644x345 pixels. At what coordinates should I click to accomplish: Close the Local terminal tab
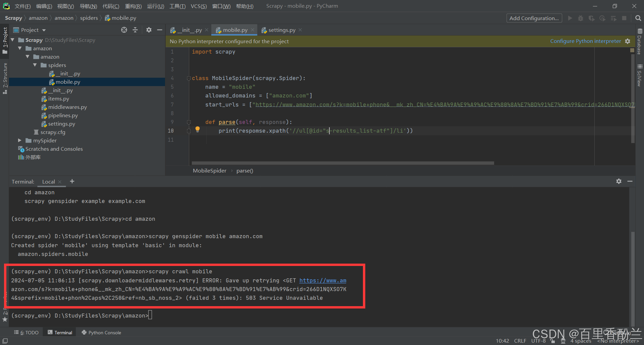coord(60,182)
